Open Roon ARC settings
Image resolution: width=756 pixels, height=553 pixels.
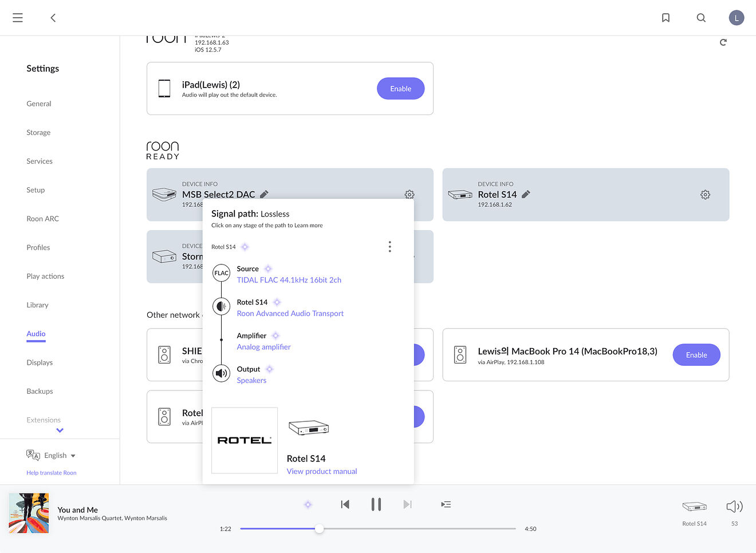click(43, 219)
